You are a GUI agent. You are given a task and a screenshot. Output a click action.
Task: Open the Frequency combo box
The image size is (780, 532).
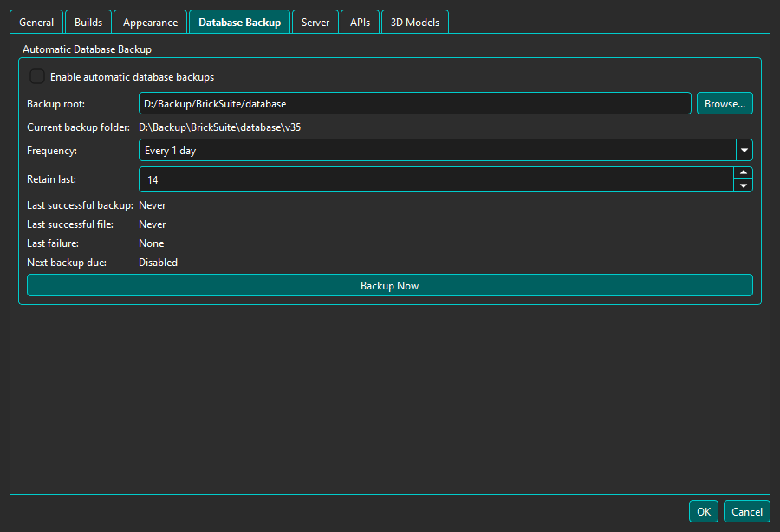click(445, 150)
